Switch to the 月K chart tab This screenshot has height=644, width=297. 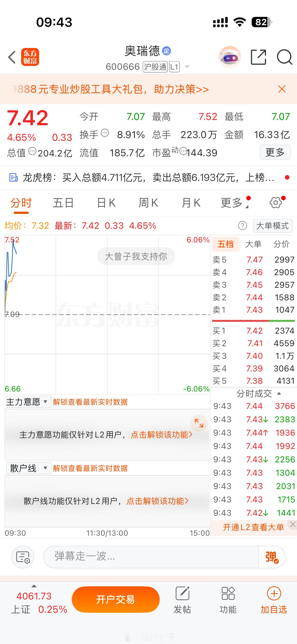[x=191, y=203]
